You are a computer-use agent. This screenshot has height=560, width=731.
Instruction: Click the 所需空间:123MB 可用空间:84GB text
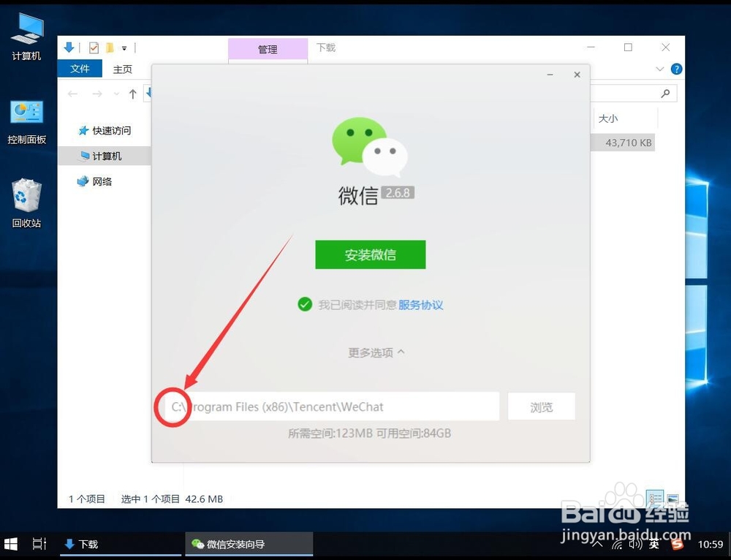pyautogui.click(x=369, y=434)
